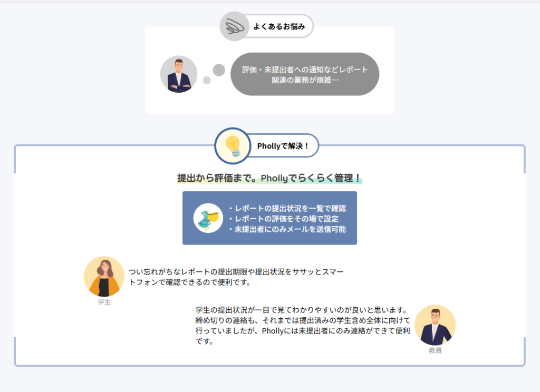Click the smallest gray thought bubble dot
The image size is (540, 392).
[x=207, y=80]
